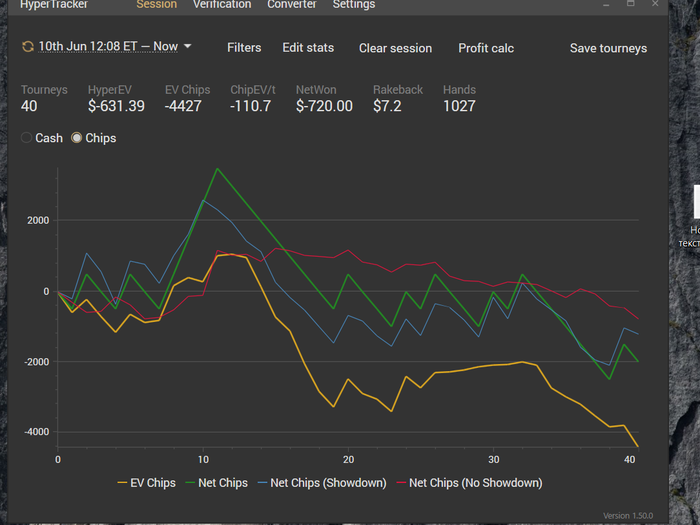
Task: Switch to the Session tab
Action: pos(156,4)
